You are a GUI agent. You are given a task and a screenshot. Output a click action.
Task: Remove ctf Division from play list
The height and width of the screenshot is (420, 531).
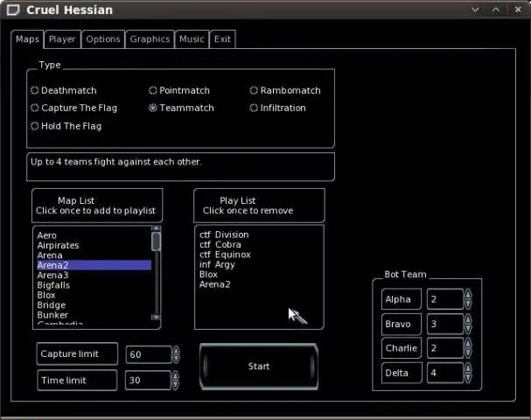(x=224, y=234)
